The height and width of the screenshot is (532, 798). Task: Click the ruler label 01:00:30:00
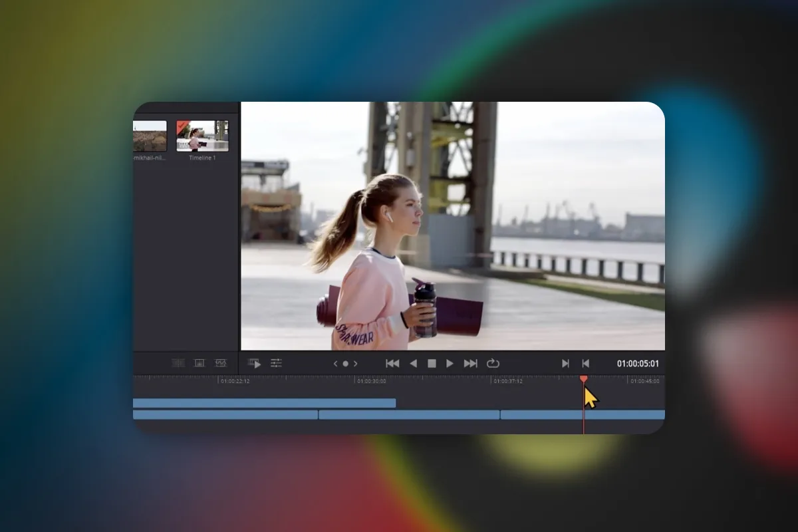coord(372,382)
